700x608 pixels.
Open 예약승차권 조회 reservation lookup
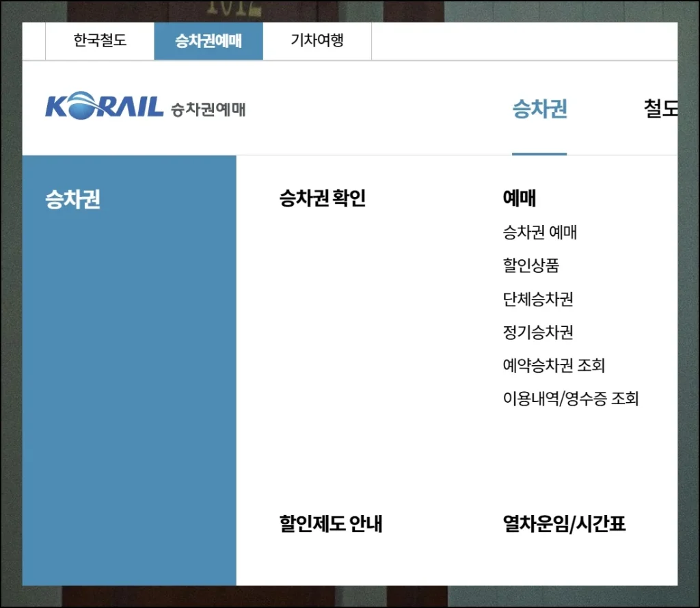[555, 366]
